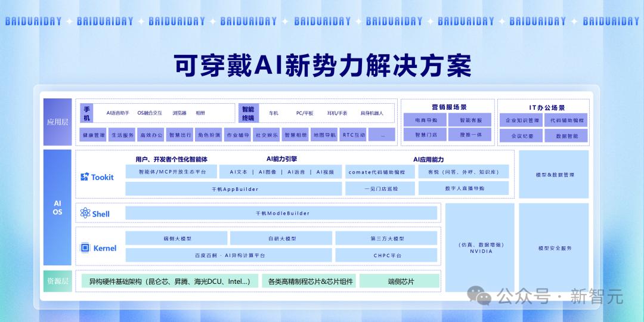Click the 千帆AppBuilder bar
Screen dimensions: 644x322
pyautogui.click(x=234, y=188)
